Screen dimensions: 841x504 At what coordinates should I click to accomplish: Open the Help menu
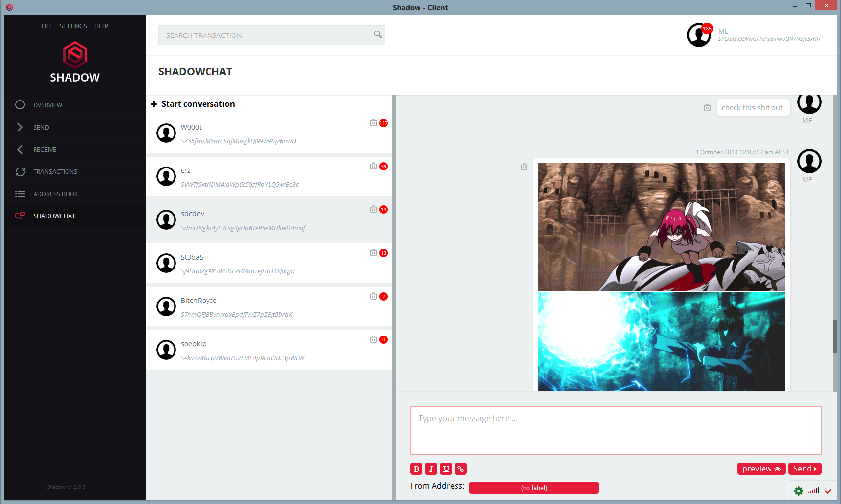(101, 26)
